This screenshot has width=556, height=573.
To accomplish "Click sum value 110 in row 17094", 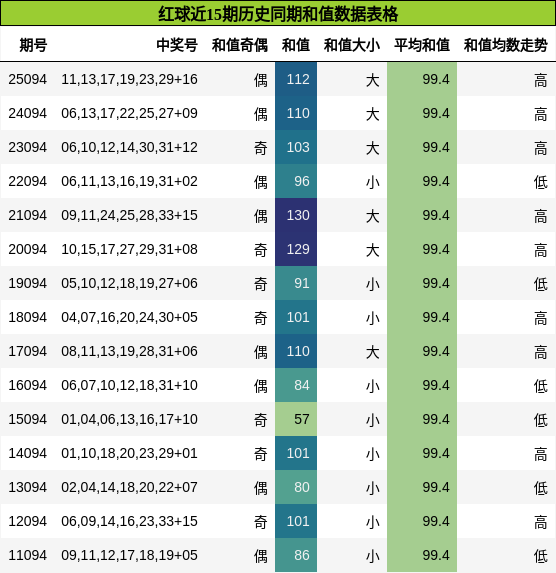I will click(x=296, y=351).
